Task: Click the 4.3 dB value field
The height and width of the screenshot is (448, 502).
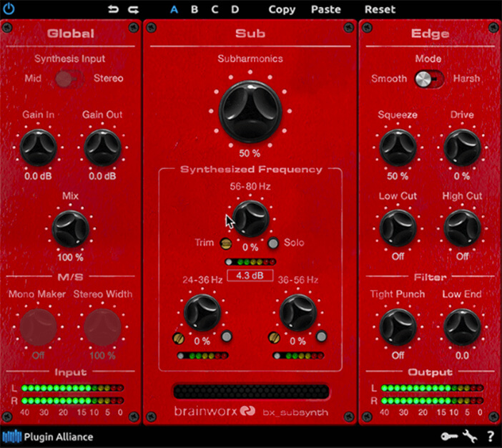Action: (250, 274)
